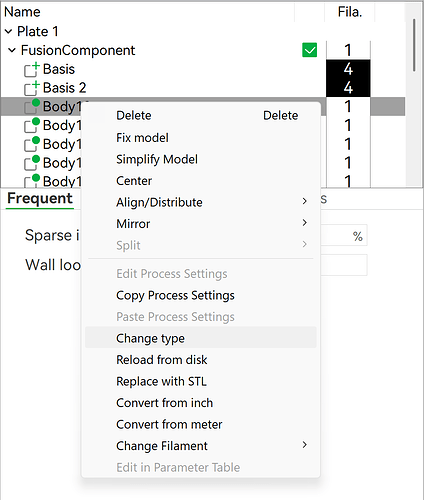Switch to the Frequent tab
424x500 pixels.
[40, 198]
